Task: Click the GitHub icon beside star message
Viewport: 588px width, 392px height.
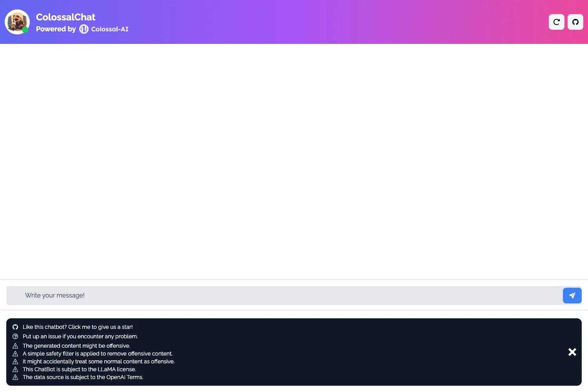Action: 15,327
